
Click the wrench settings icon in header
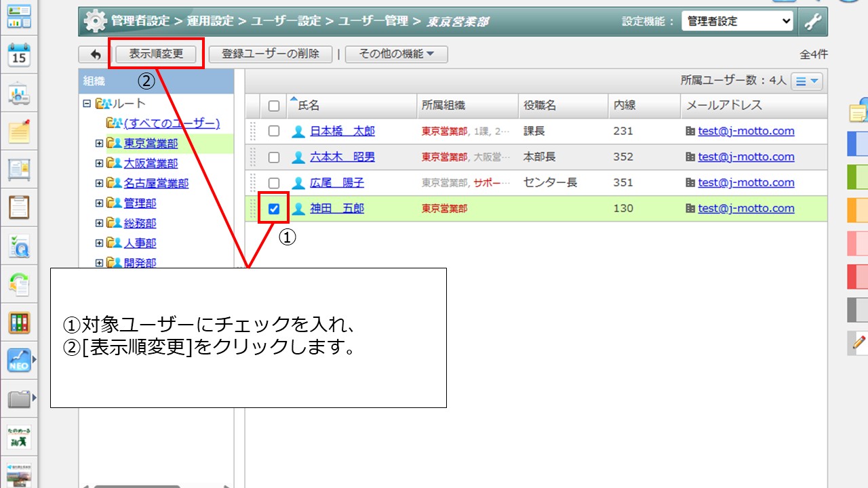(x=813, y=21)
